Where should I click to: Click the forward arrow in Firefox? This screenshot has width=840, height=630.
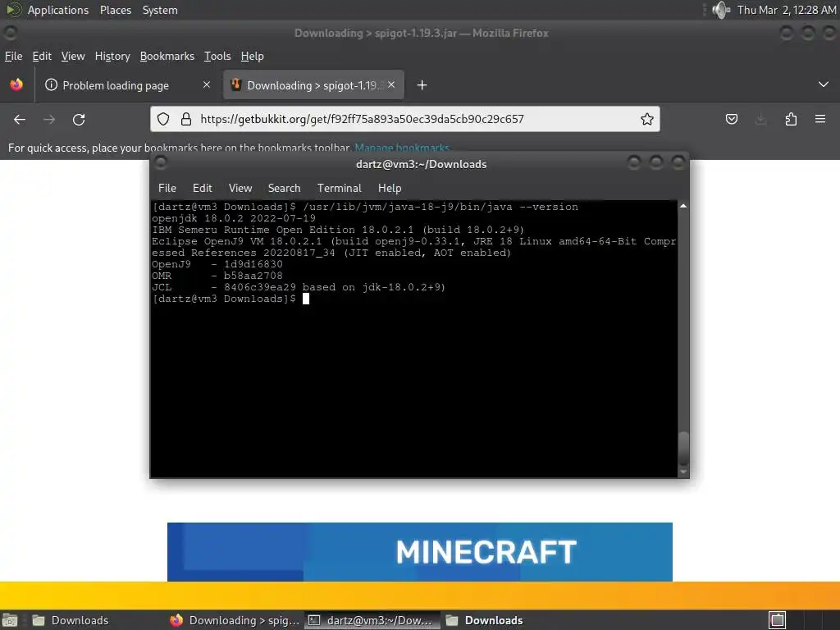(49, 120)
